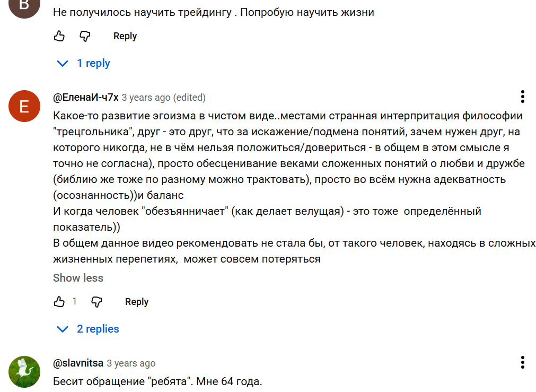Open the options menu on @slavnitsa's comment

[523, 362]
